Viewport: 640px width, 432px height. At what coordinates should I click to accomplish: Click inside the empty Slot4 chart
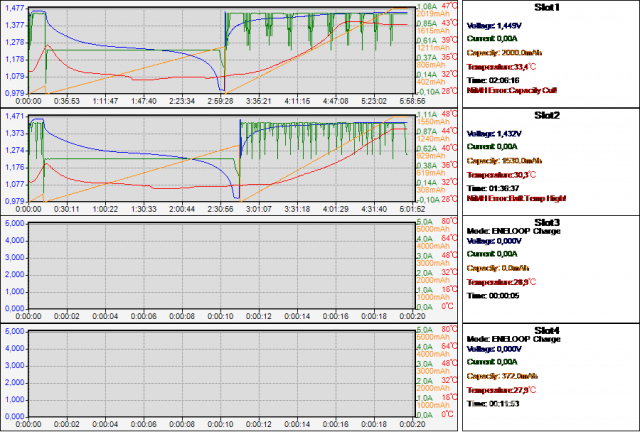click(x=222, y=374)
